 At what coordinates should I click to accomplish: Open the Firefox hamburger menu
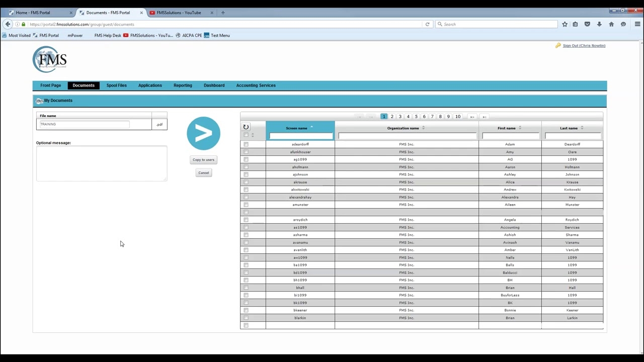tap(637, 24)
